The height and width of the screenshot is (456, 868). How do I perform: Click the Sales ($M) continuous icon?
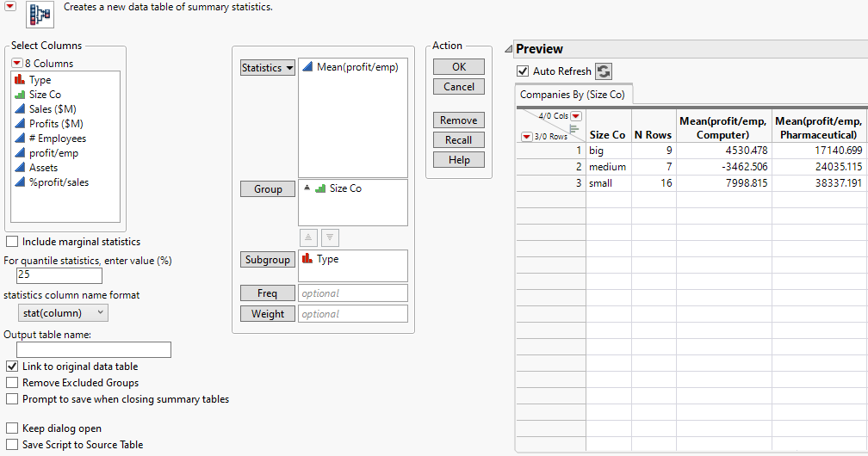[x=19, y=109]
